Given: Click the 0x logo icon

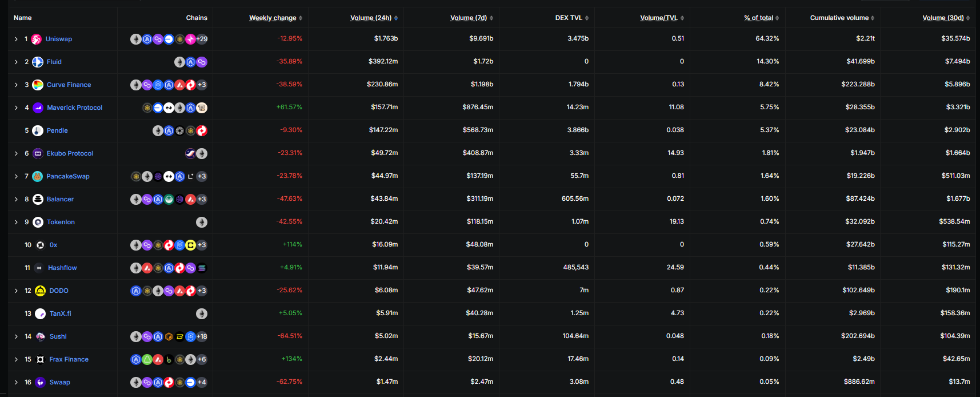Looking at the screenshot, I should (x=41, y=245).
